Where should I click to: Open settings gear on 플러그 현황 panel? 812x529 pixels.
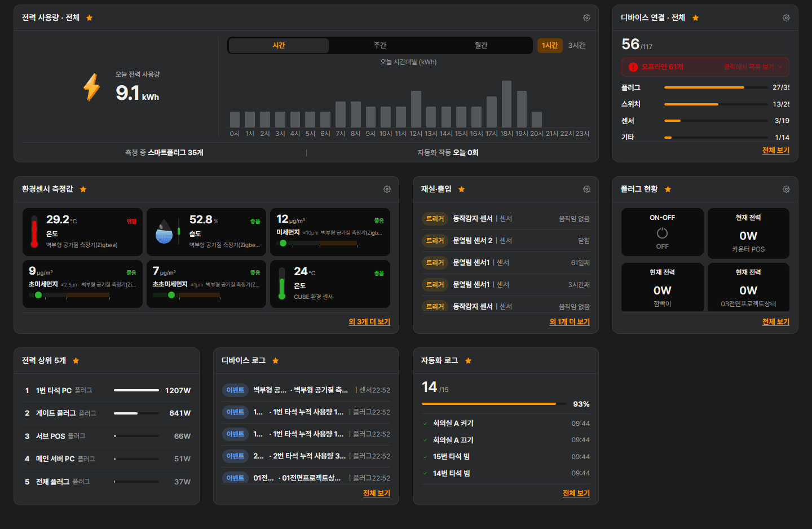pyautogui.click(x=786, y=189)
